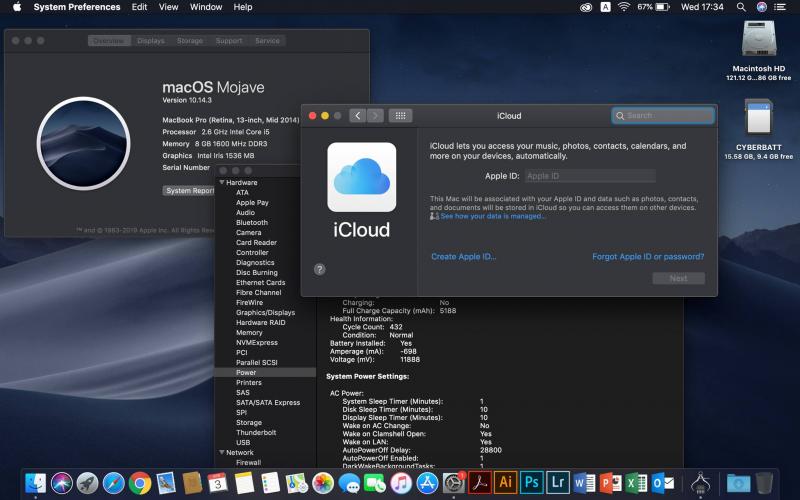800x500 pixels.
Task: Switch to Storage tab in About This Mac
Action: pyautogui.click(x=190, y=41)
